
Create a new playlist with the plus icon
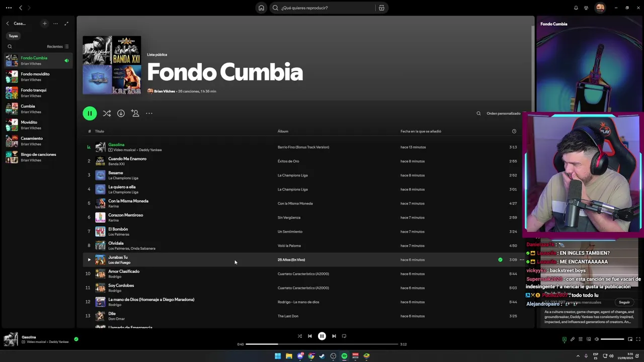[x=44, y=23]
